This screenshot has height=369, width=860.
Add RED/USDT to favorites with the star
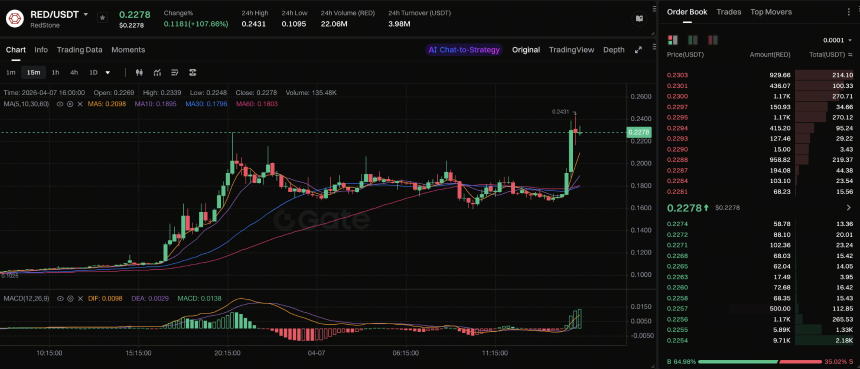pyautogui.click(x=103, y=18)
